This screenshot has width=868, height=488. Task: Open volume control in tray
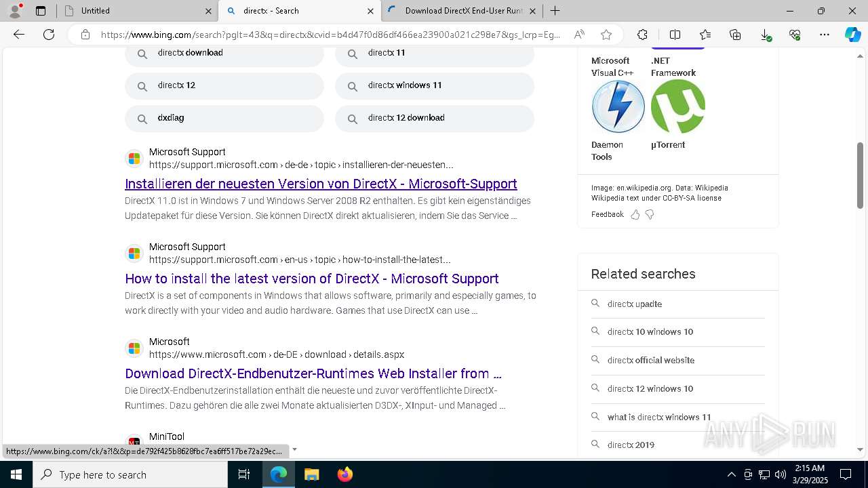click(x=780, y=474)
